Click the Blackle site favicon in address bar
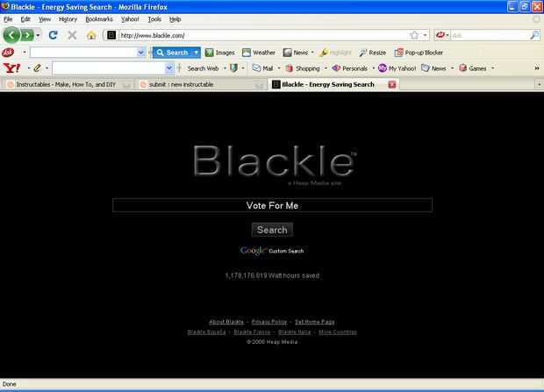The width and height of the screenshot is (544, 392). [x=111, y=35]
